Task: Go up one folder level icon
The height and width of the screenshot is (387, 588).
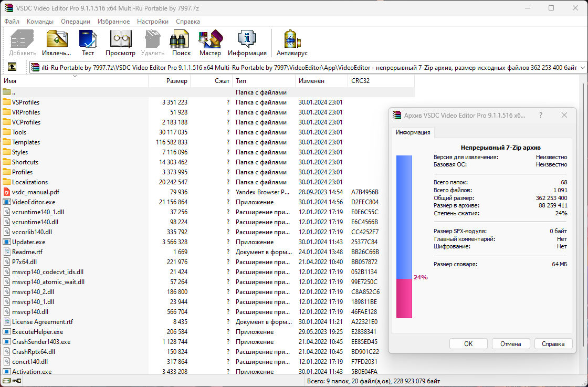Action: click(12, 67)
